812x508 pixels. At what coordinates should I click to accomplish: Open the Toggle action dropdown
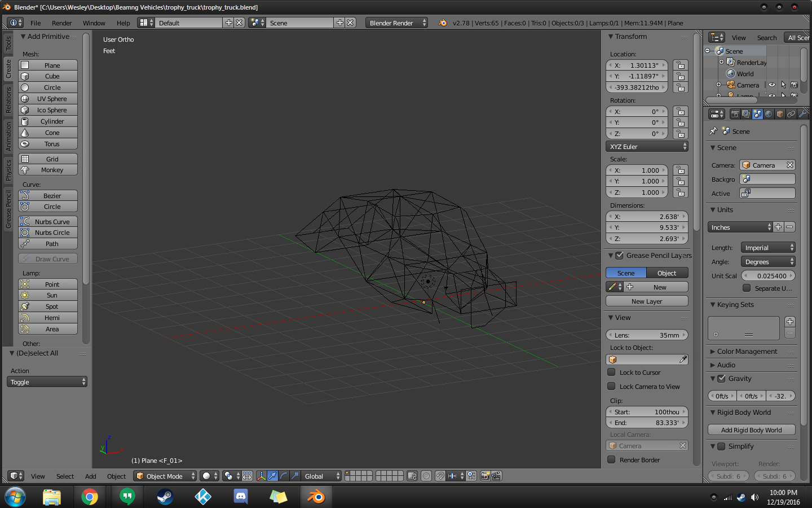point(47,382)
